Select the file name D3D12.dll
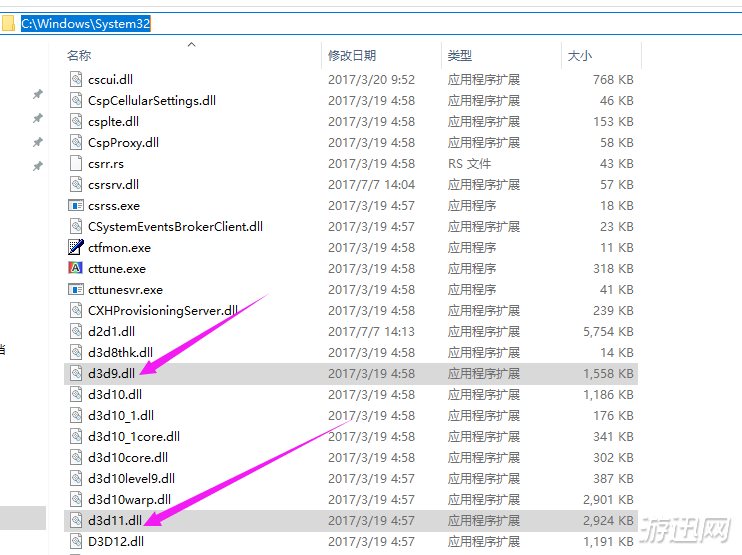This screenshot has width=742, height=555. point(115,541)
